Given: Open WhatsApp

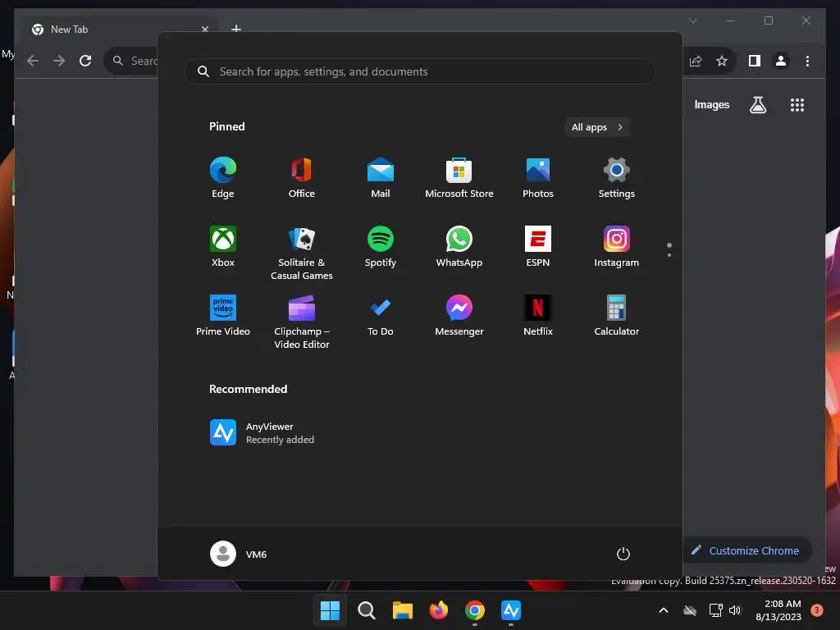Looking at the screenshot, I should (459, 246).
